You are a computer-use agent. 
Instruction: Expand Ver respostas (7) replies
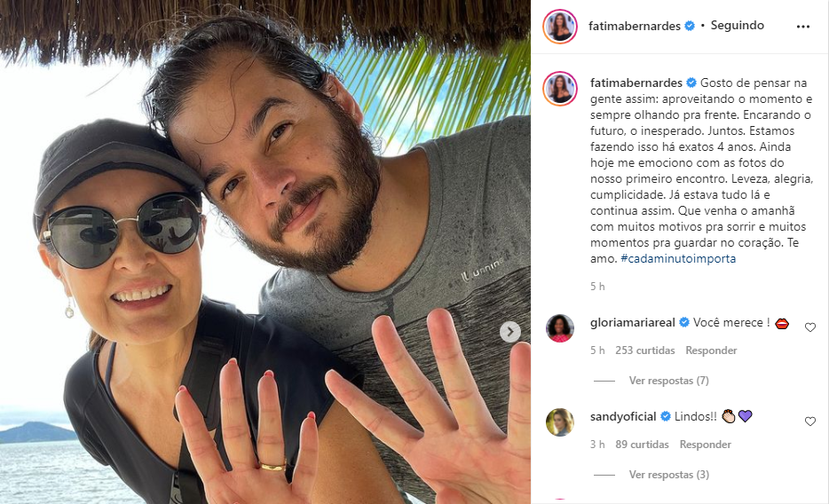[668, 381]
